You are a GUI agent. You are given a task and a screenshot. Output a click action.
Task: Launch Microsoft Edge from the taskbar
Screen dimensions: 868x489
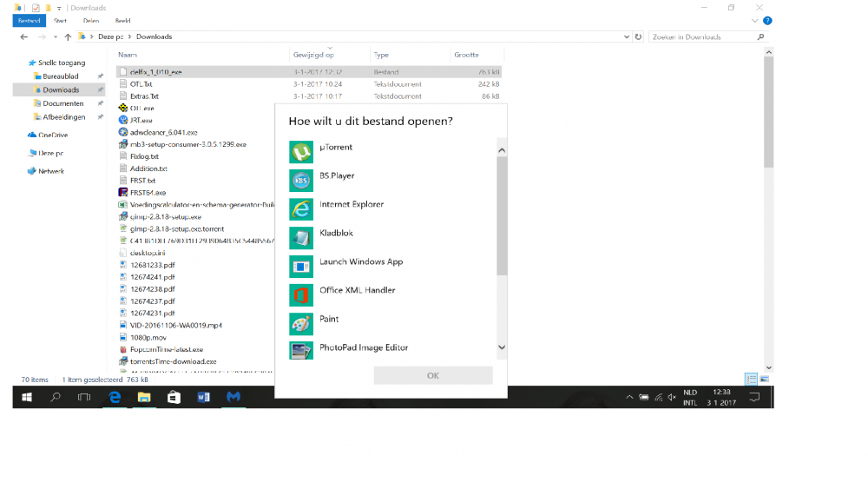[115, 397]
